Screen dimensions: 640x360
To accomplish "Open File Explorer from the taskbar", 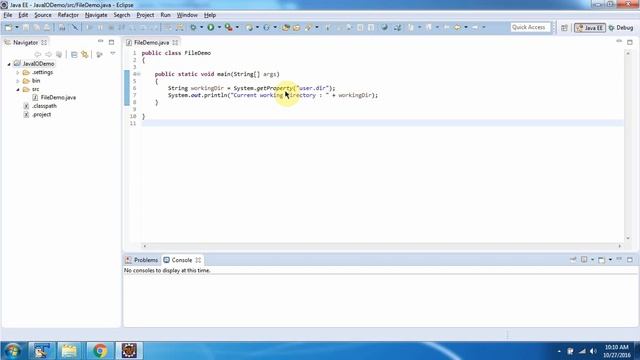I will pos(69,351).
